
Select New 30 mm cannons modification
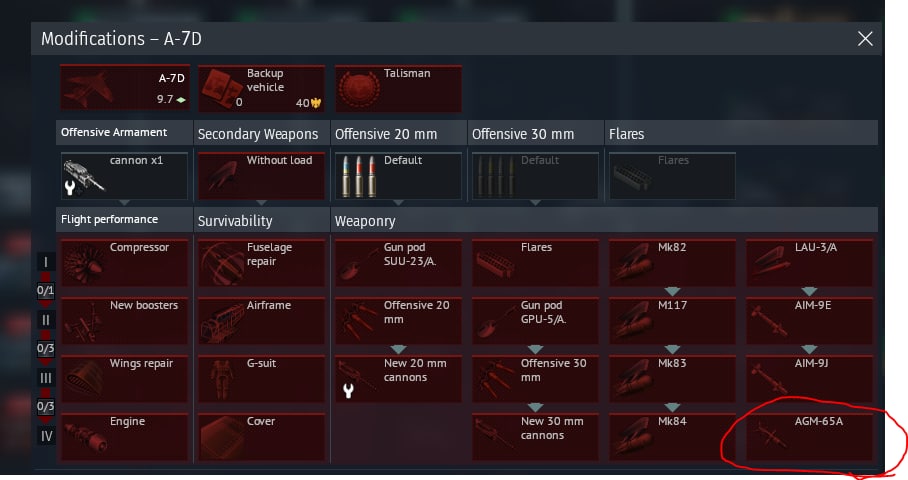(535, 437)
